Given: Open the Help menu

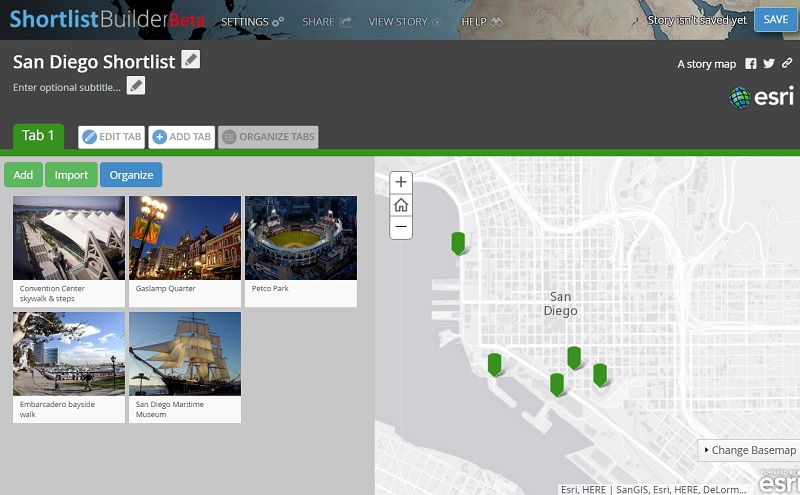Looking at the screenshot, I should [x=482, y=22].
